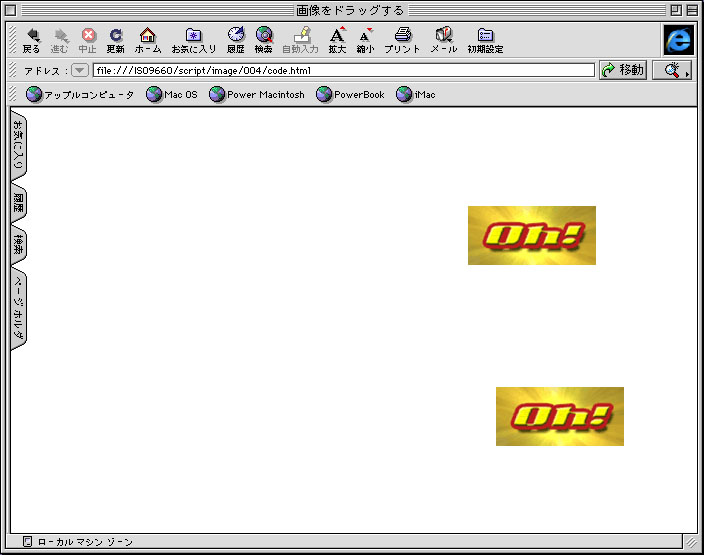Increase text size with 拡大 icon

point(337,40)
